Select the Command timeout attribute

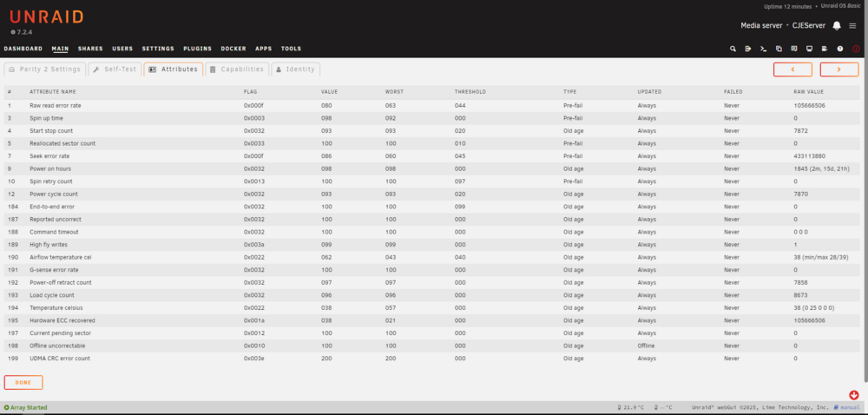[54, 232]
